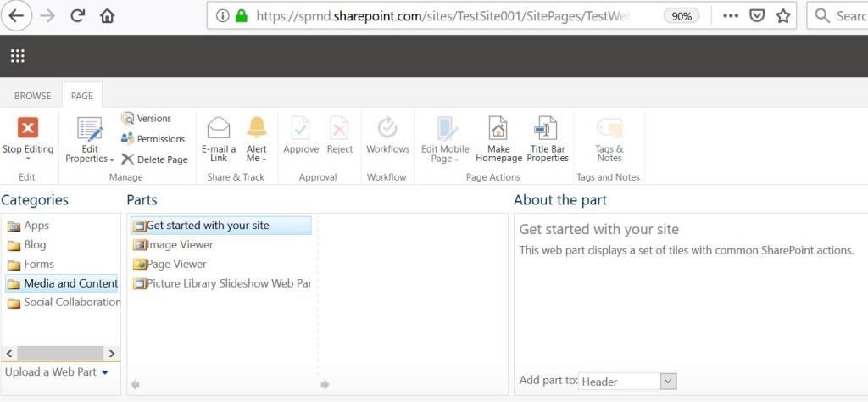
Task: Click the 90% zoom level indicator
Action: [x=682, y=16]
